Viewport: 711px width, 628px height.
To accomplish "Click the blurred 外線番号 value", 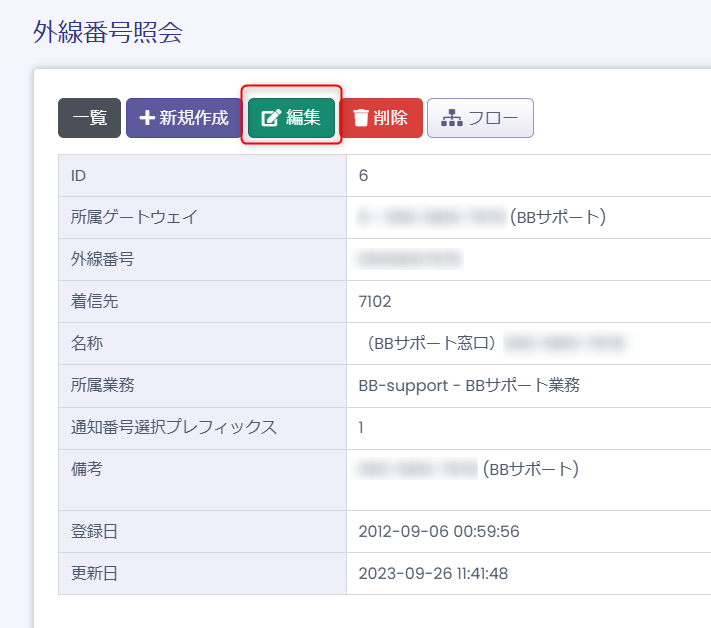I will pos(410,260).
